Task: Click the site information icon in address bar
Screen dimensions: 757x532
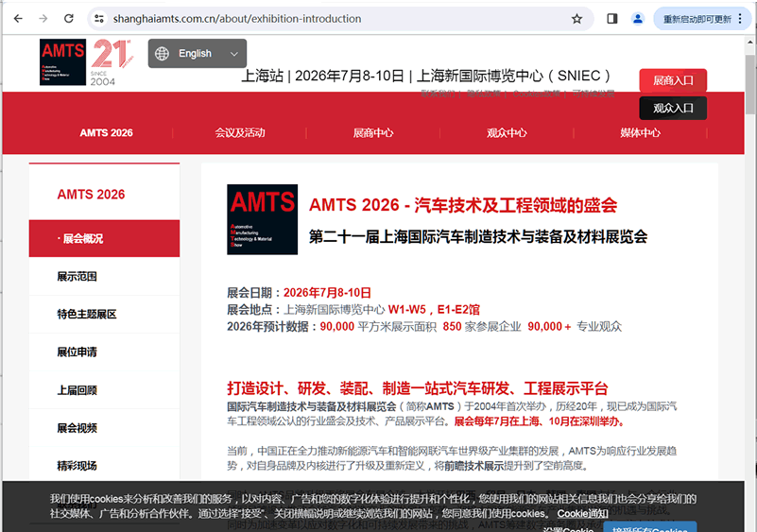Action: pos(98,18)
